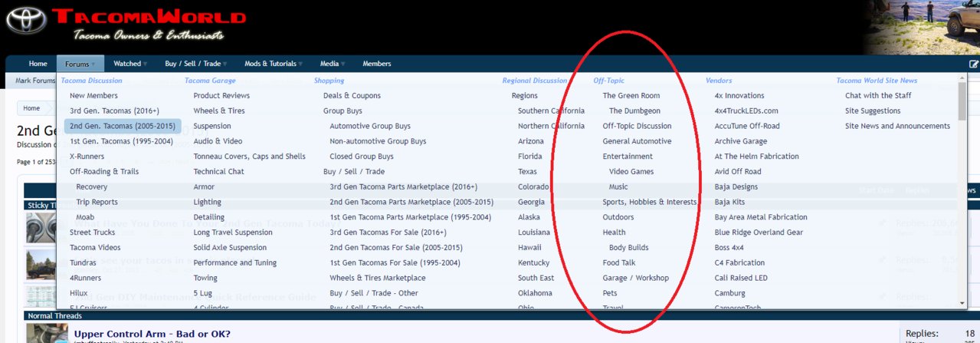Open the Wheels & Tires forum
The height and width of the screenshot is (343, 980).
tap(218, 110)
